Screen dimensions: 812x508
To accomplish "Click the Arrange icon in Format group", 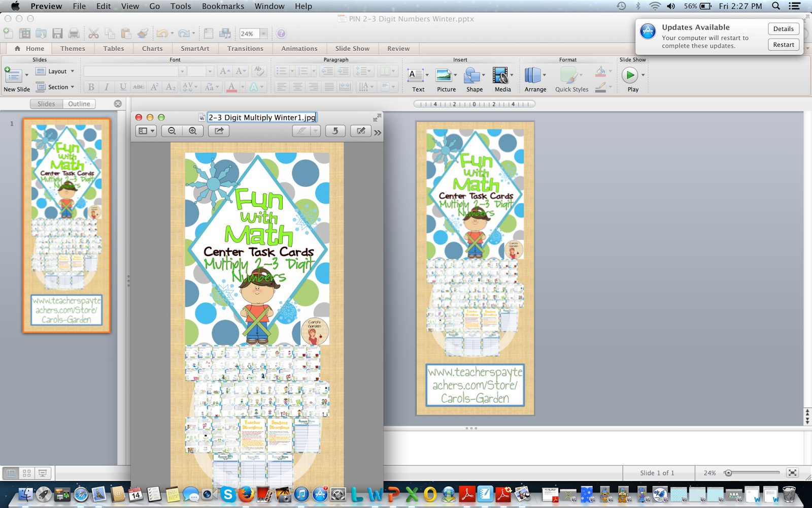I will (x=533, y=75).
